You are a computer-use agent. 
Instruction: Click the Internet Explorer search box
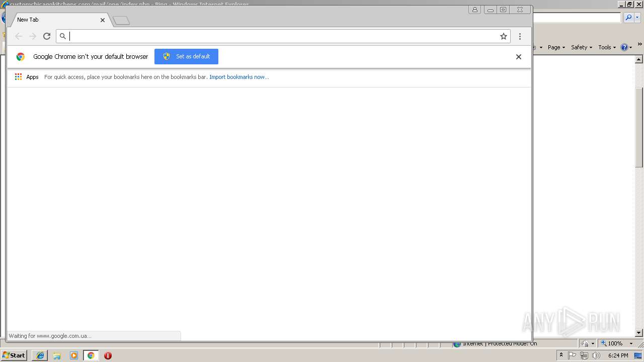tap(577, 18)
